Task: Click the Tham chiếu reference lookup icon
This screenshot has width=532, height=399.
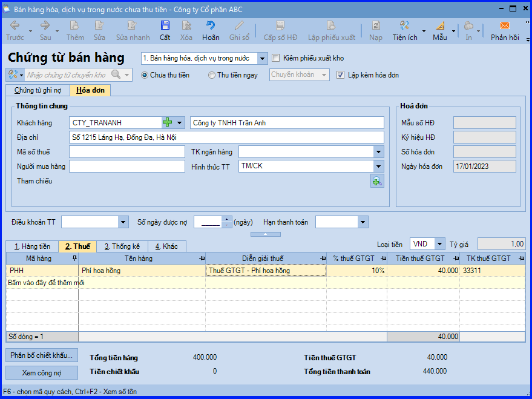Action: pyautogui.click(x=377, y=181)
